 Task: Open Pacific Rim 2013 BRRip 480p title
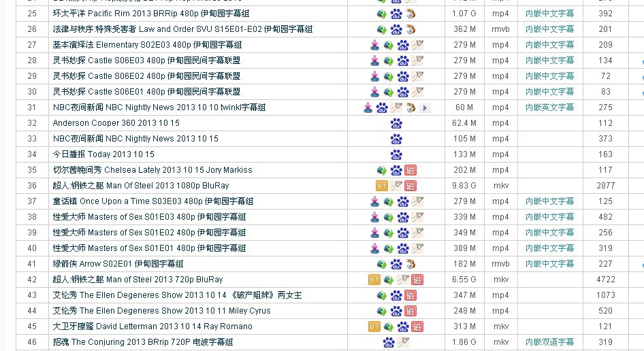click(x=151, y=14)
